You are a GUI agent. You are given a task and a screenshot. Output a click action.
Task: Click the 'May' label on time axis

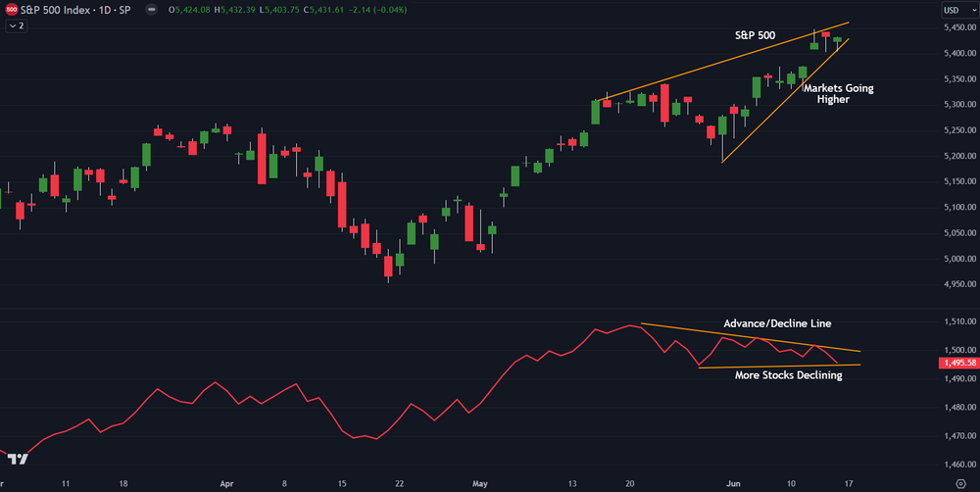pos(479,483)
